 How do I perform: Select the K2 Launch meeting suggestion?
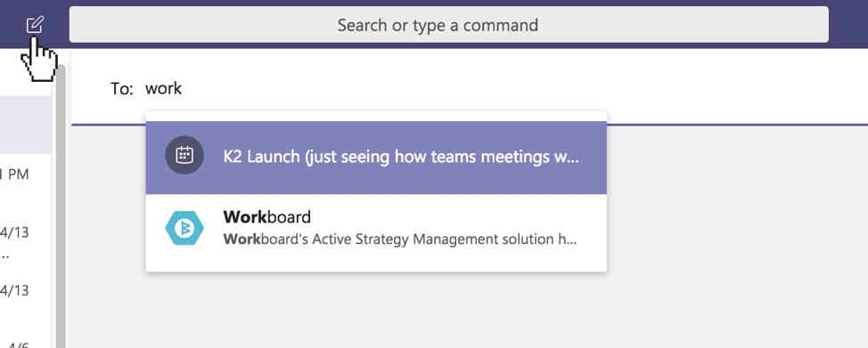tap(376, 158)
